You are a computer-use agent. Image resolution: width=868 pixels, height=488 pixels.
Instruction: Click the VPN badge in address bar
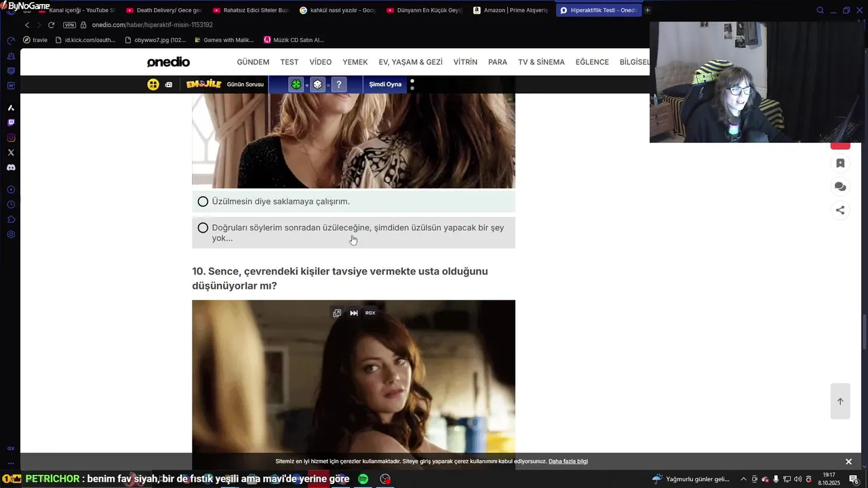(69, 25)
